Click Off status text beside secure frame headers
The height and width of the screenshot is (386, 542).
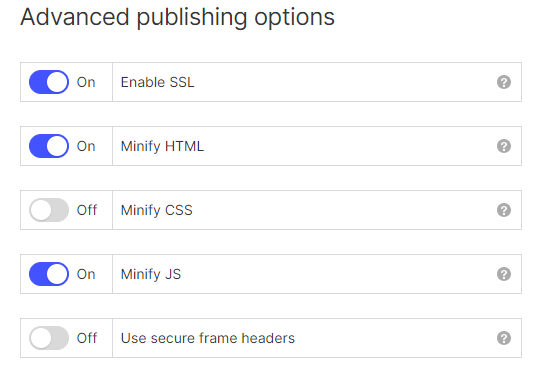pos(87,338)
